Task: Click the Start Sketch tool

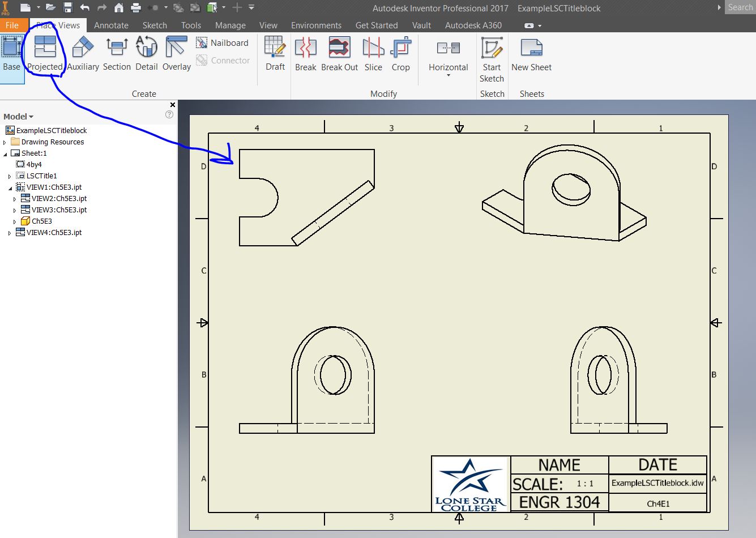Action: coord(492,60)
